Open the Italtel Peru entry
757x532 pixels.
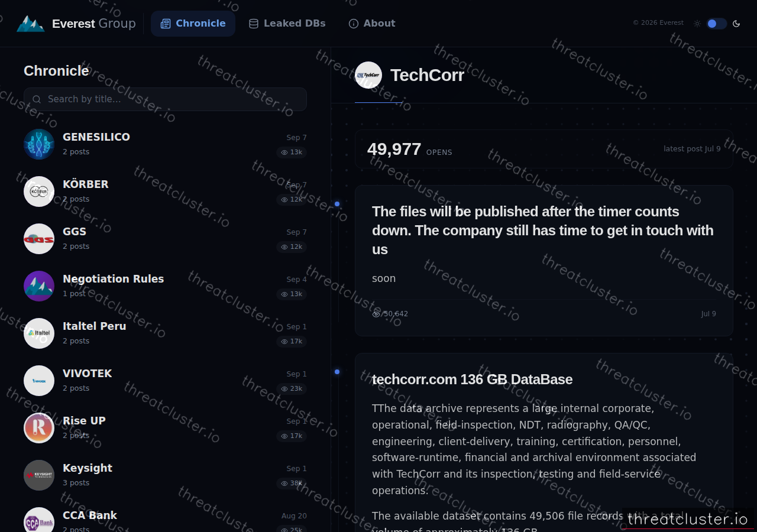[x=165, y=333]
